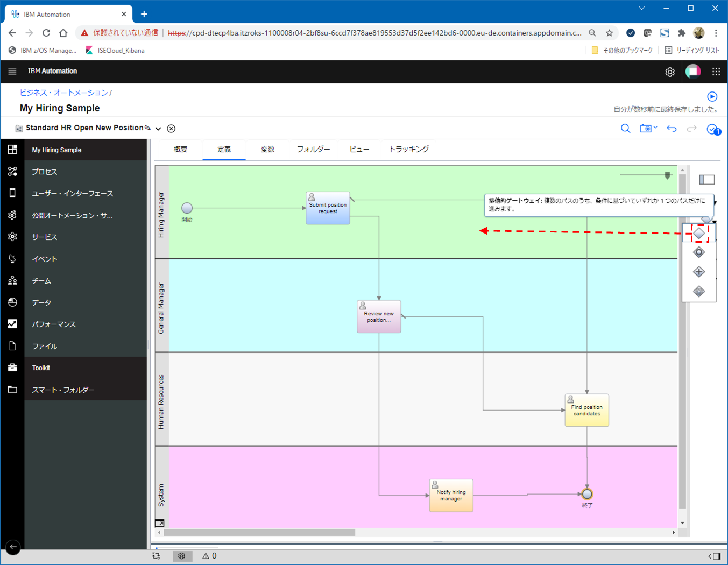728x565 pixels.
Task: Toggle the palette panel layout icon
Action: pyautogui.click(x=707, y=180)
